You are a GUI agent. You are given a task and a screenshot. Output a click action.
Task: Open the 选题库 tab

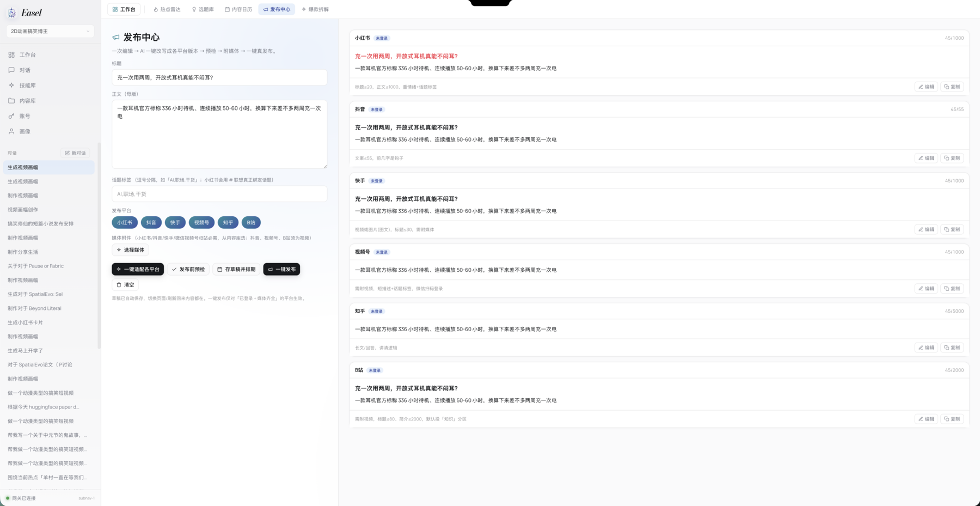pyautogui.click(x=203, y=9)
